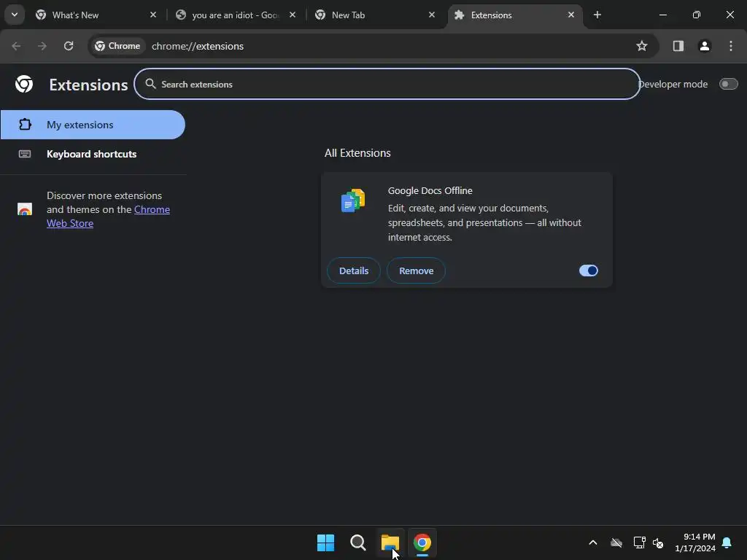Click the Google Docs Offline title text
Viewport: 747px width, 560px height.
pyautogui.click(x=430, y=190)
